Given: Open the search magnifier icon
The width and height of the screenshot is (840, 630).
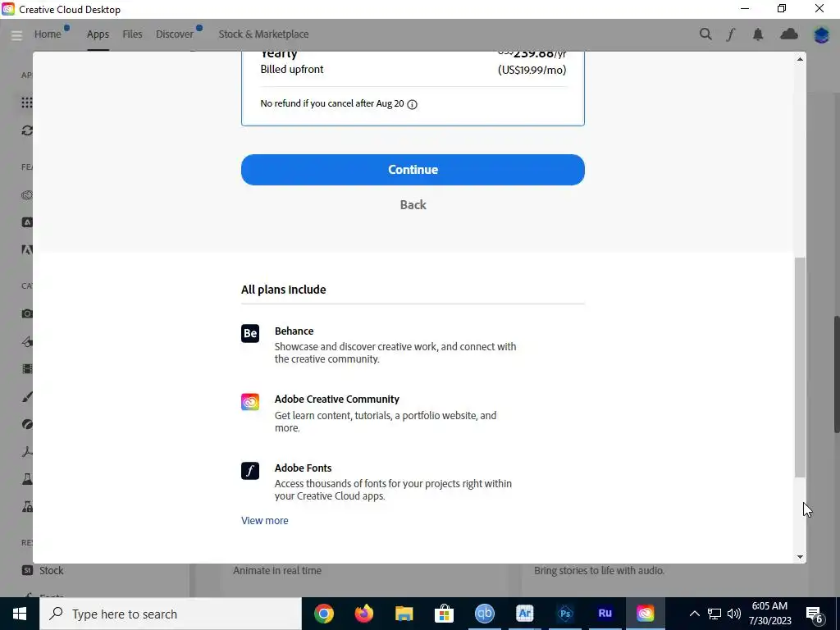Looking at the screenshot, I should pos(705,34).
